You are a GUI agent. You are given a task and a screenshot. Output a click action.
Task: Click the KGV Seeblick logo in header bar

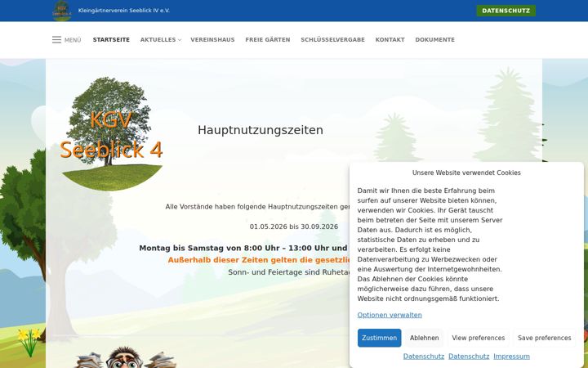coord(62,11)
